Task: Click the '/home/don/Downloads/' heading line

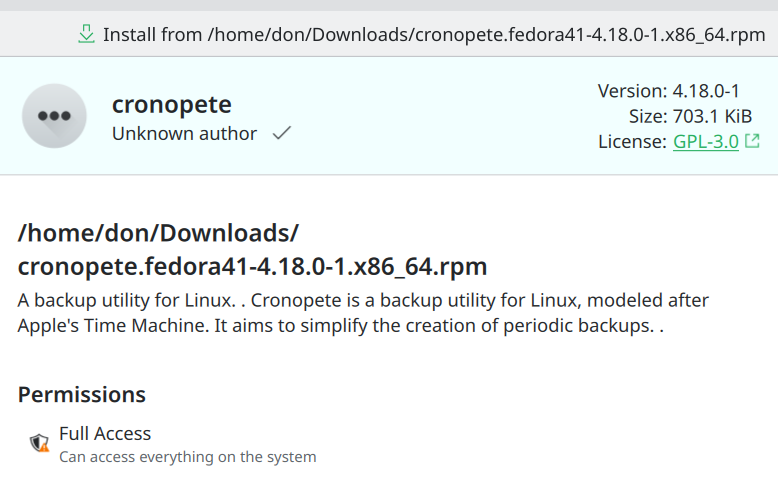Action: 158,233
